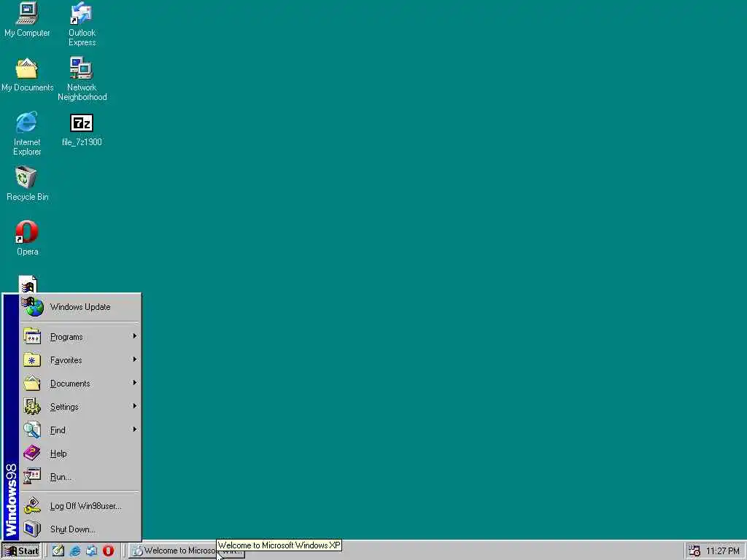Screen dimensions: 747x560
Task: Expand the Settings submenu arrow
Action: pyautogui.click(x=135, y=406)
